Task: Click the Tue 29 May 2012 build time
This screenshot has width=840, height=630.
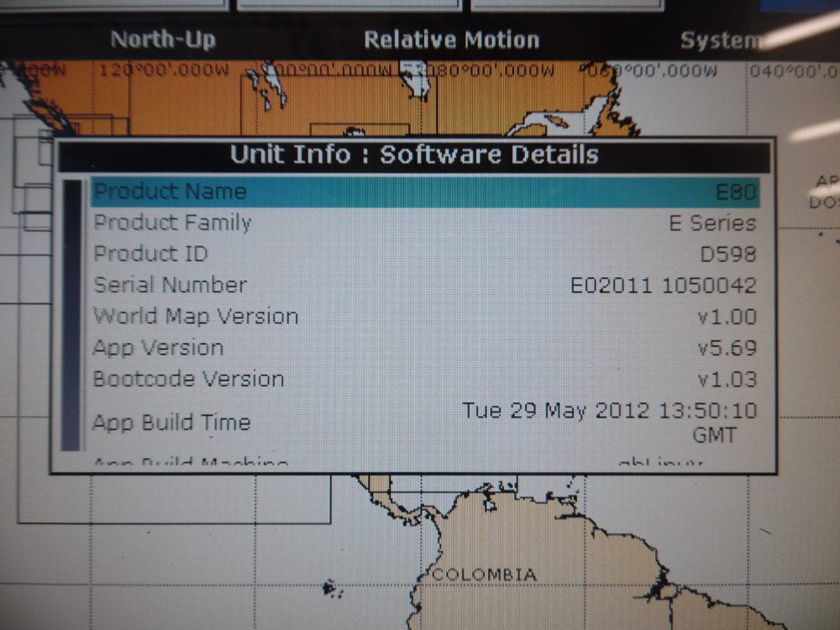Action: 609,423
